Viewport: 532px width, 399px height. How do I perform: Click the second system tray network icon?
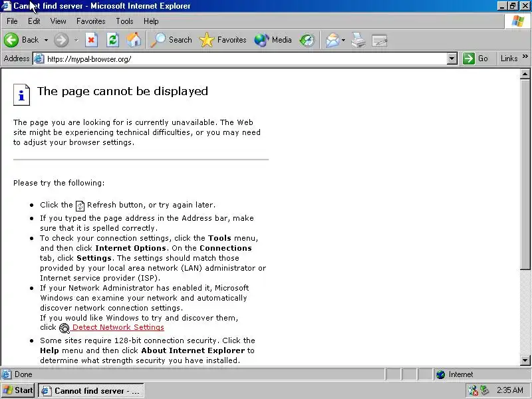point(485,390)
